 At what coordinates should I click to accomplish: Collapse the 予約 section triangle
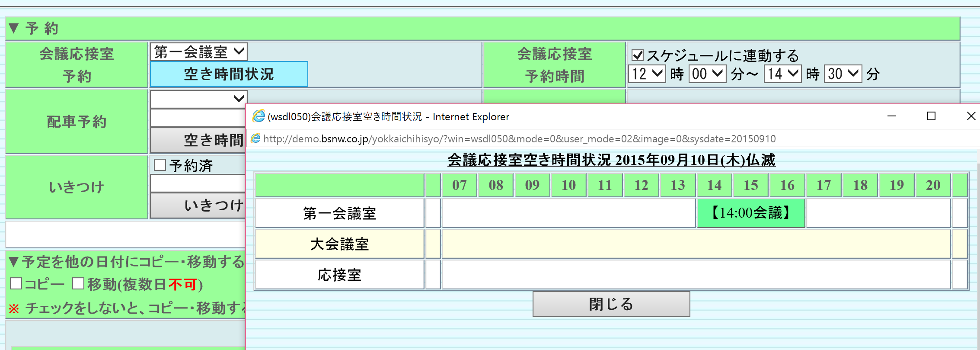[x=14, y=29]
